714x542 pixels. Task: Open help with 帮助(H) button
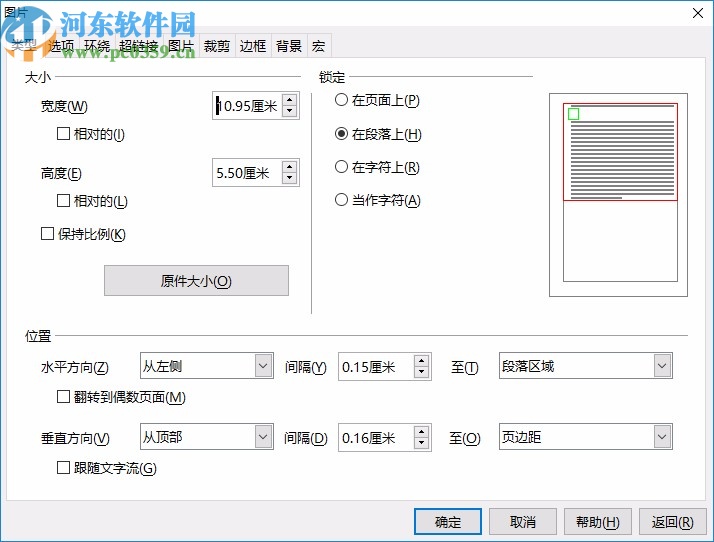(x=598, y=522)
